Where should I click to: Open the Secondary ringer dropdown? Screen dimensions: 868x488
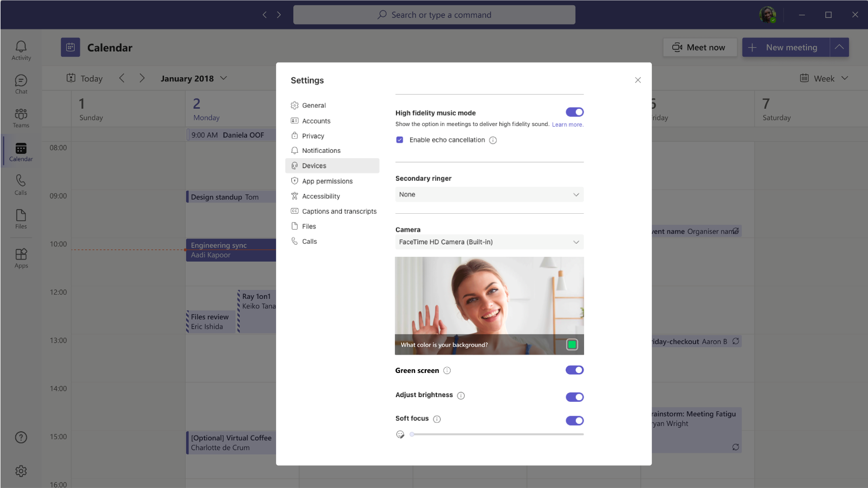[488, 194]
